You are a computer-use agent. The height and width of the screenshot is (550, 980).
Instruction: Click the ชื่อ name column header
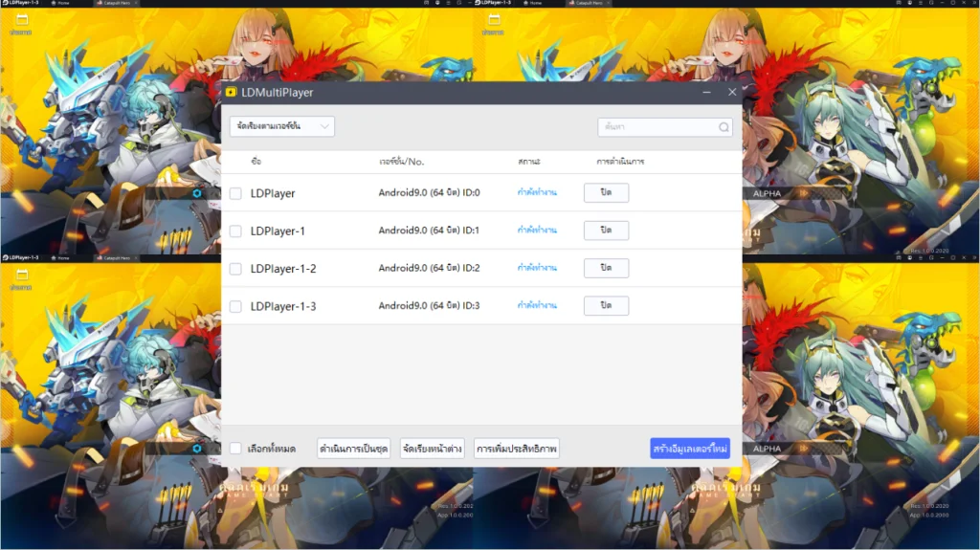[x=256, y=162]
